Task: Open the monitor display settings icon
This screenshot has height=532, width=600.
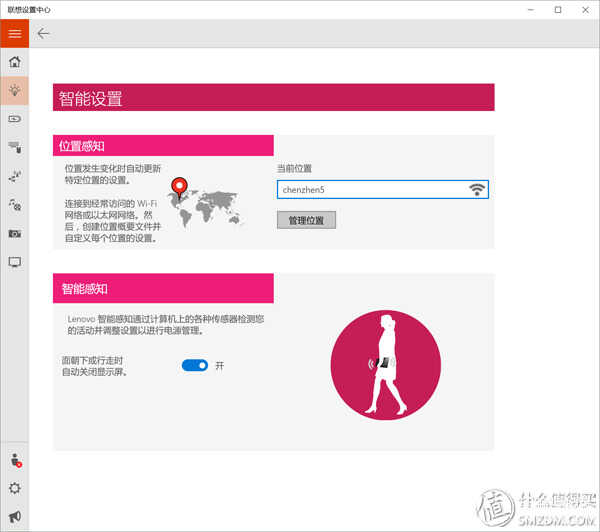Action: point(15,262)
